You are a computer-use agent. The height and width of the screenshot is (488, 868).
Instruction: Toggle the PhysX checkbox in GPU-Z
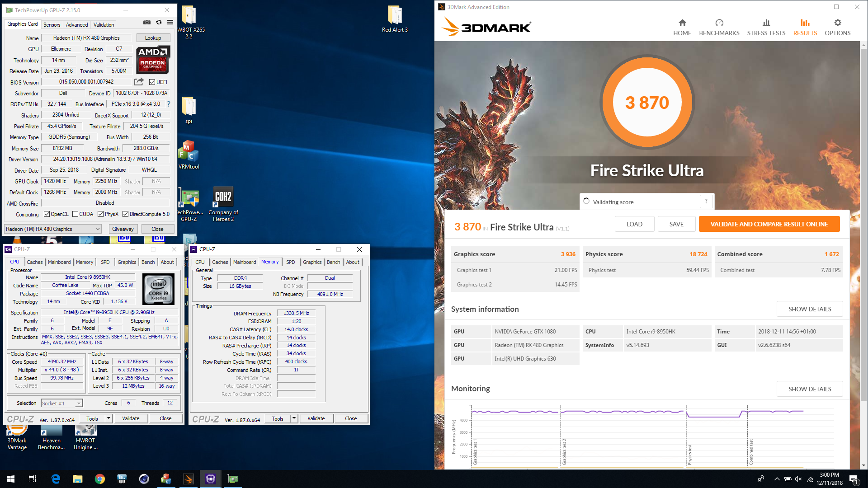click(x=100, y=214)
